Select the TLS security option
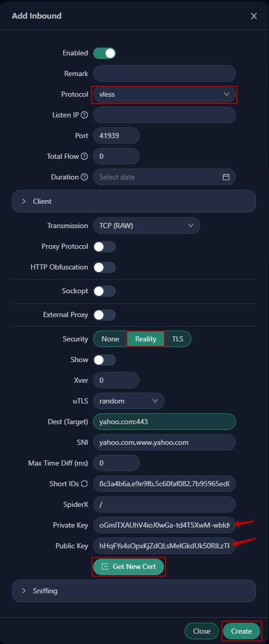This screenshot has width=269, height=644. 177,339
